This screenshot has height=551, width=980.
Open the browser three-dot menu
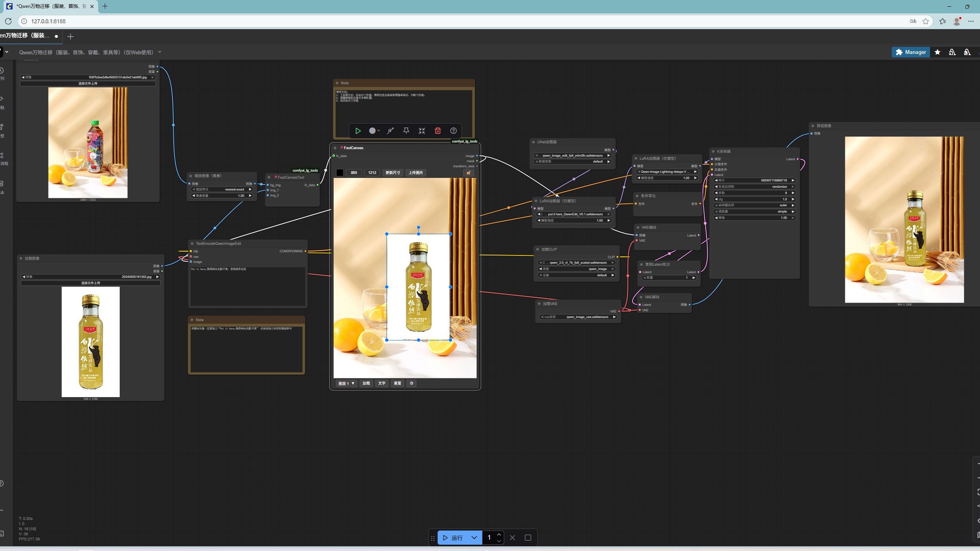coord(971,21)
